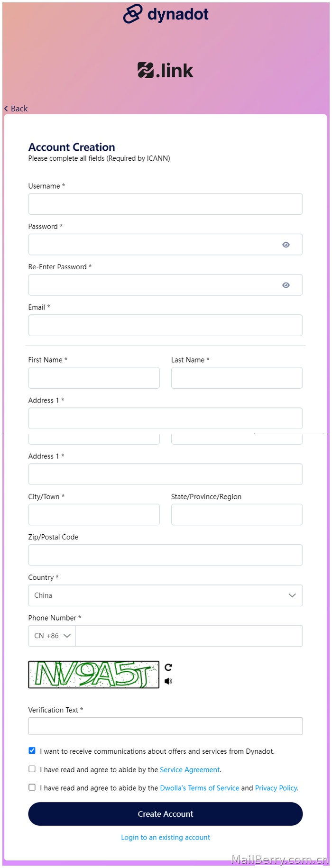Open the Privacy Policy link
This screenshot has height=868, width=332.
[276, 788]
